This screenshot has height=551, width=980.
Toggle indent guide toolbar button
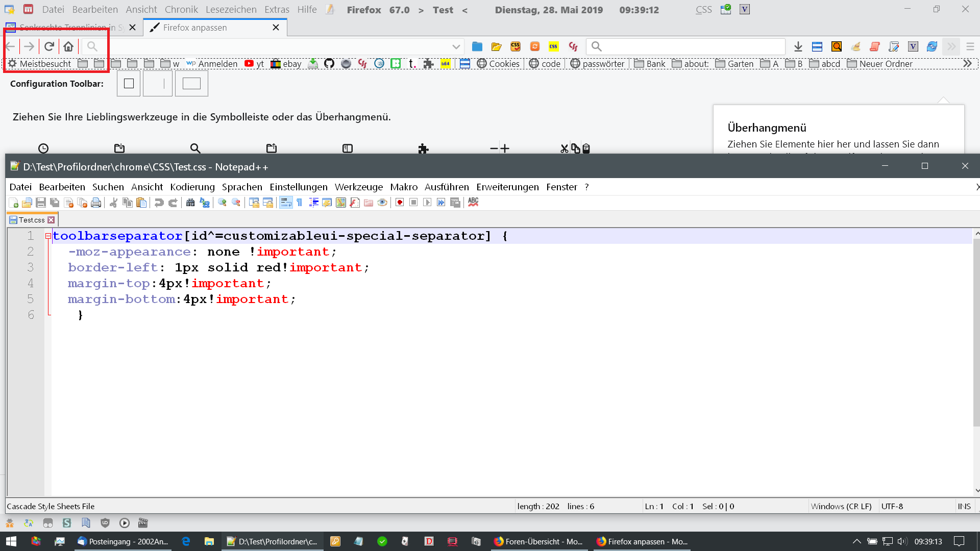pos(313,203)
